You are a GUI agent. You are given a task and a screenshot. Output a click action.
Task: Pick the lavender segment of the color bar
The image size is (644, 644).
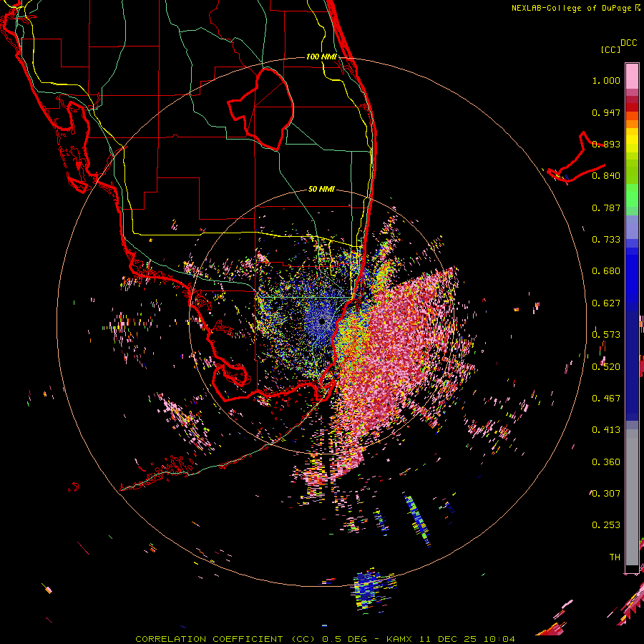tap(632, 228)
